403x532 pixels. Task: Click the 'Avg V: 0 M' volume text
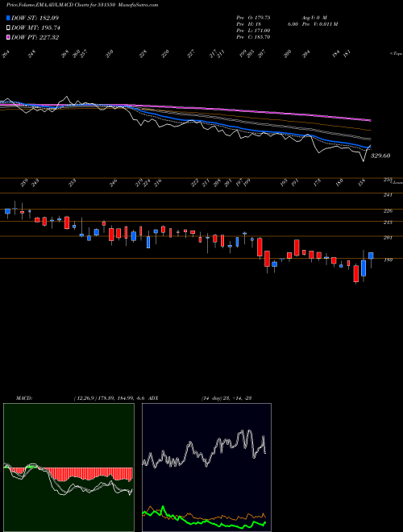pos(314,18)
